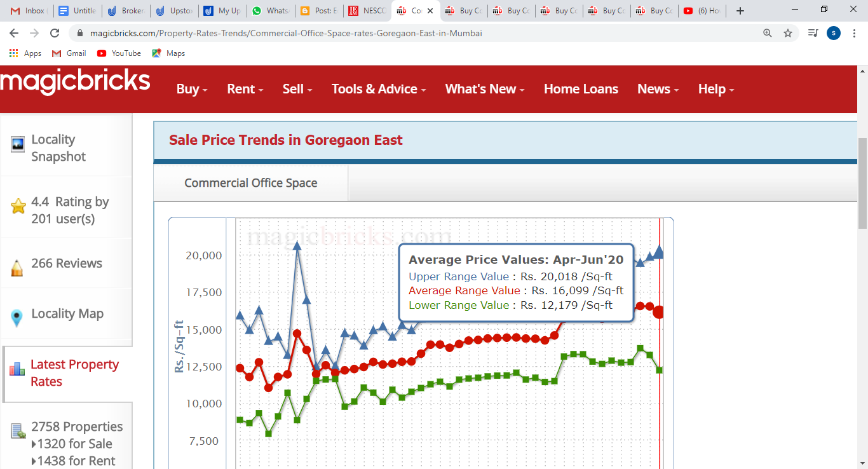Image resolution: width=868 pixels, height=469 pixels.
Task: Open Latest Property Rates section
Action: click(74, 372)
